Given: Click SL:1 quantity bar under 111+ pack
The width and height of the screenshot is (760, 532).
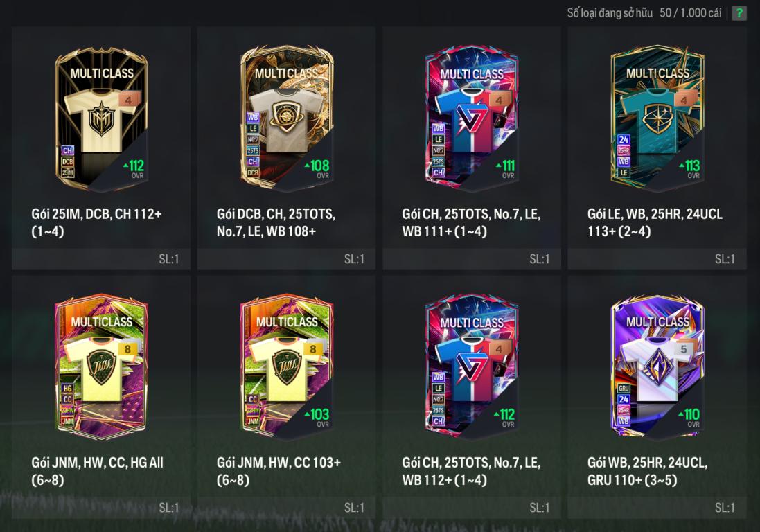Looking at the screenshot, I should pyautogui.click(x=472, y=259).
